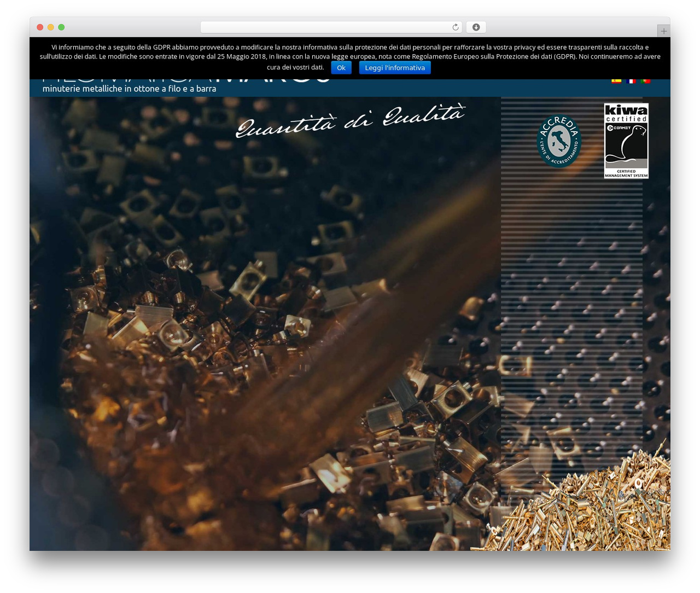The image size is (700, 593).
Task: Open the "Leggi l'informativa" privacy link
Action: click(395, 68)
